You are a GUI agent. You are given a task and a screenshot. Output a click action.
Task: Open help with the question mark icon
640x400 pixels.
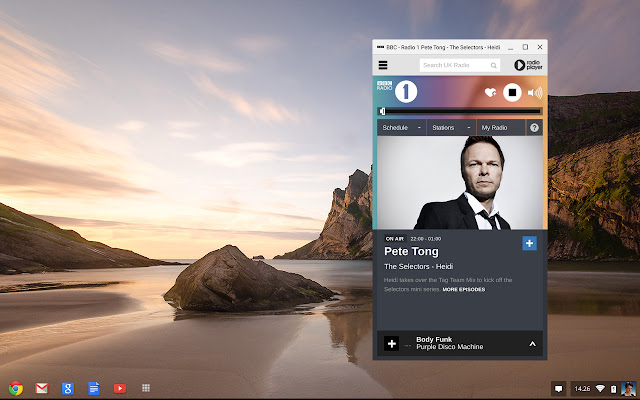click(x=534, y=128)
